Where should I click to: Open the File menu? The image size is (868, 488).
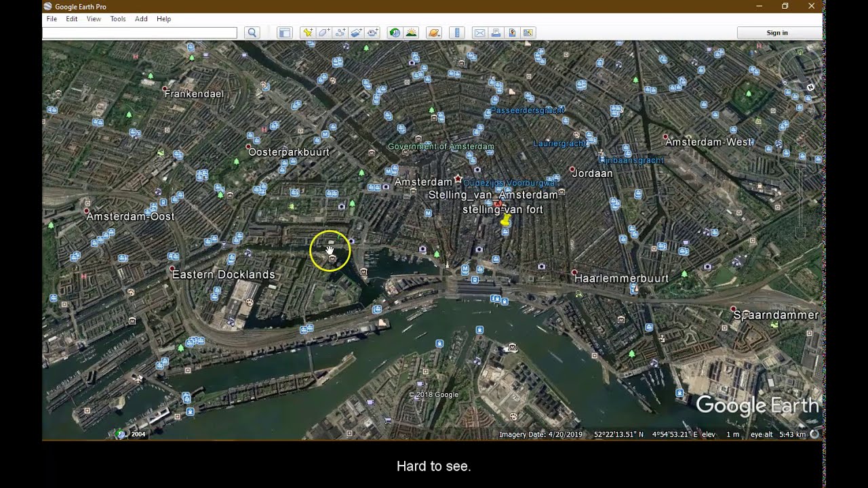tap(52, 19)
